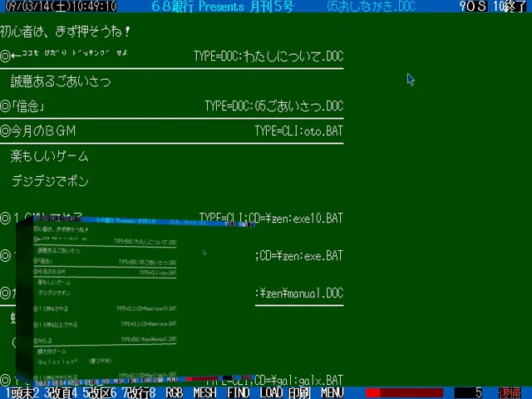Screen dimensions: 532x399
Task: Click heading 誠意あるごあいさつ
Action: coord(61,81)
